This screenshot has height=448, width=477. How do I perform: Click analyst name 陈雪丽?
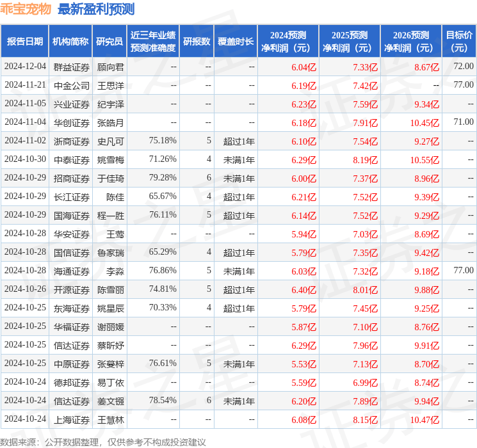111,289
